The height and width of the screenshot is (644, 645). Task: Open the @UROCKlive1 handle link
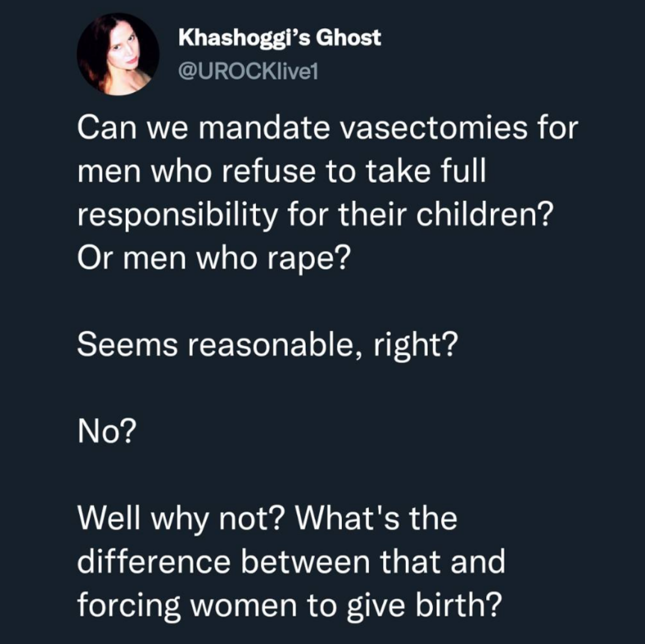(x=248, y=73)
